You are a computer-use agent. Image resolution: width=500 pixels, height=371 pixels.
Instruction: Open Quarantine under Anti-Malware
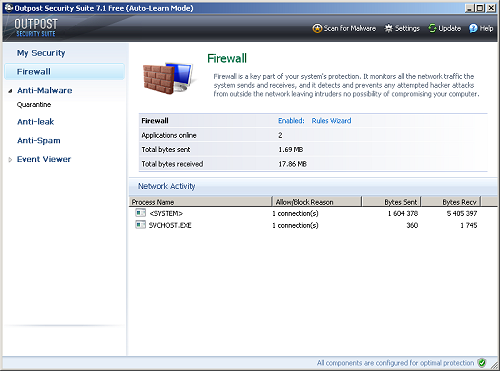pyautogui.click(x=34, y=105)
